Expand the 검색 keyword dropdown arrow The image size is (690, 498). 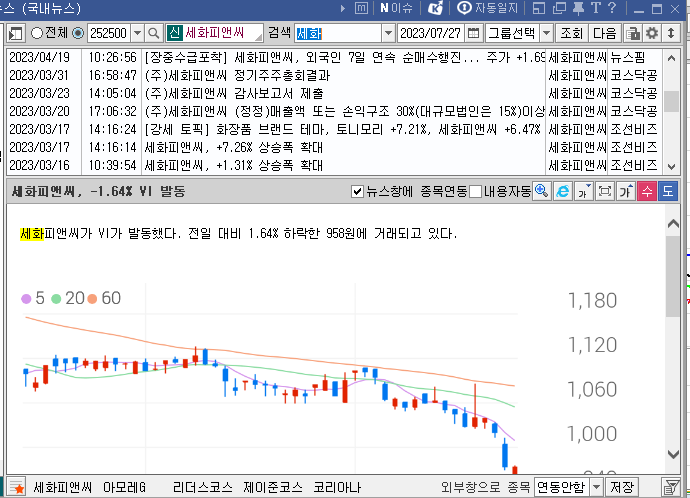[x=388, y=33]
